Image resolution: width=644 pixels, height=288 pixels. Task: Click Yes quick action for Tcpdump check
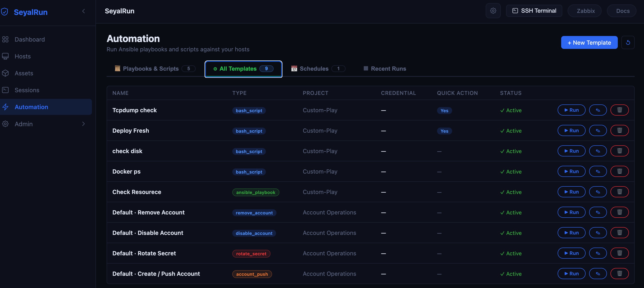[444, 111]
